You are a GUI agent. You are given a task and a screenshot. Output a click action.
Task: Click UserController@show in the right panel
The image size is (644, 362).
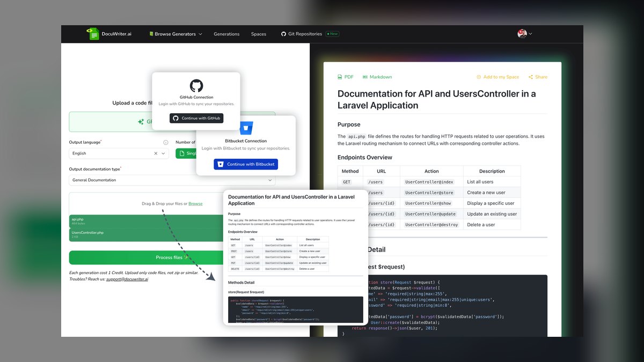pyautogui.click(x=428, y=203)
